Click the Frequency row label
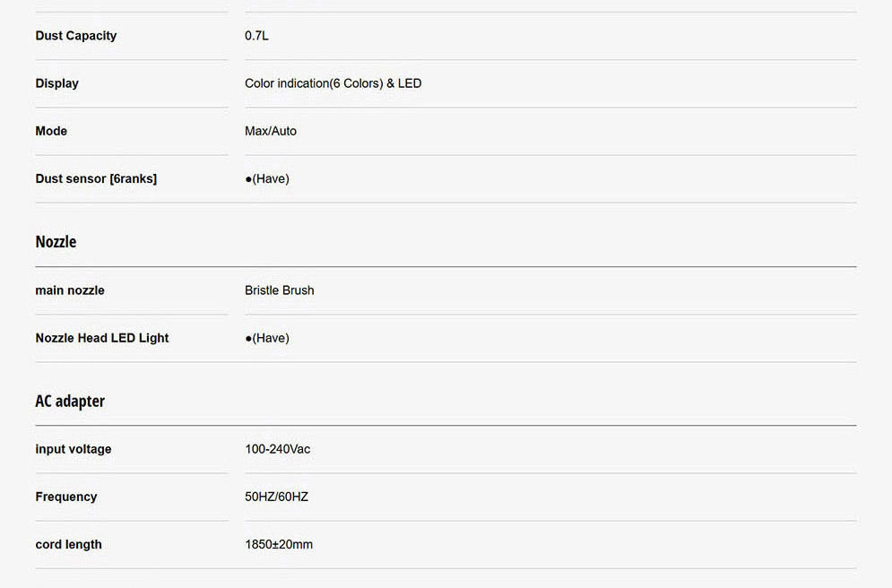 (66, 497)
